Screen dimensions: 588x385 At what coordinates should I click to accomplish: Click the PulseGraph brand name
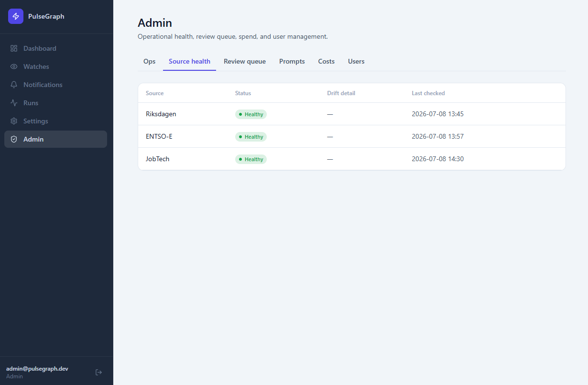[x=46, y=16]
